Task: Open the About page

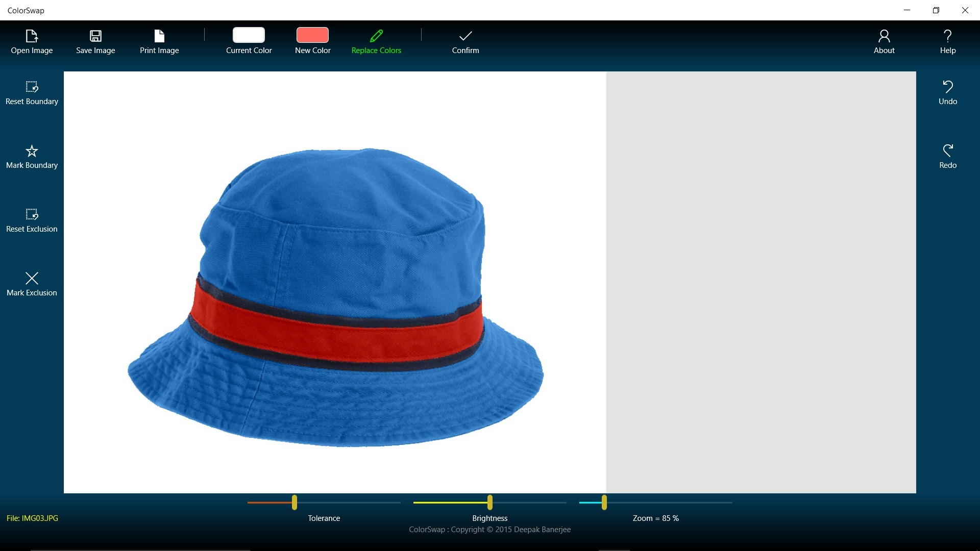Action: [884, 42]
